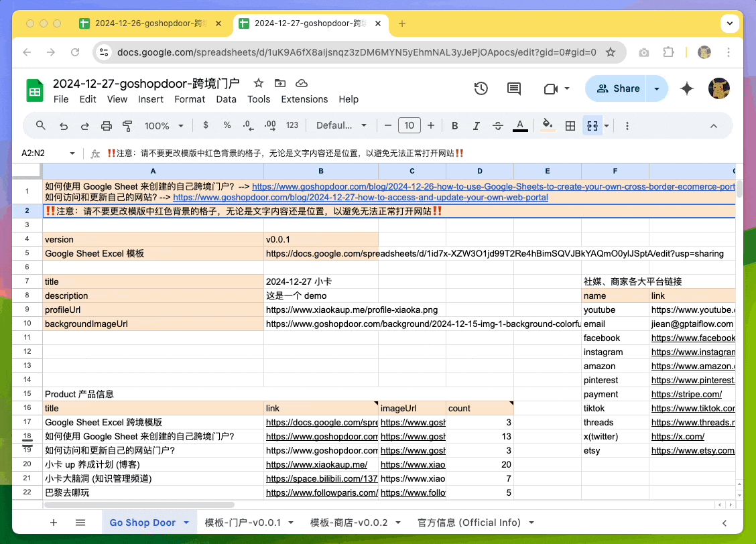The height and width of the screenshot is (544, 756).
Task: Switch to the 官方信息 (Official Info) sheet tab
Action: point(469,523)
